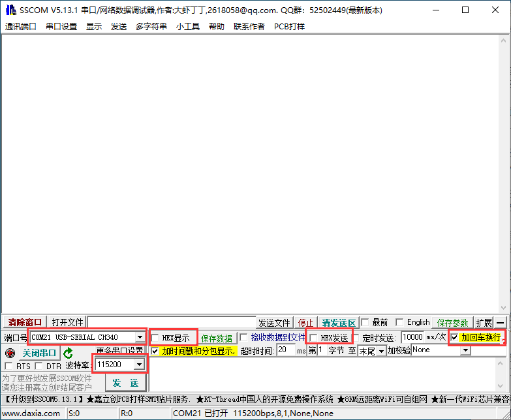Click the 停止 button
The height and width of the screenshot is (420, 511).
(x=305, y=323)
